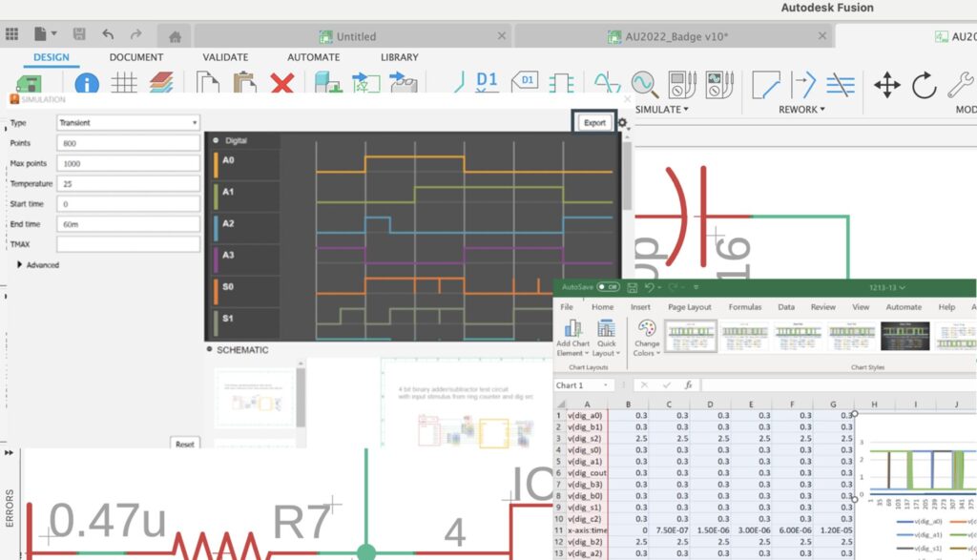Select the Rotate tool
The width and height of the screenshot is (977, 560).
[x=924, y=85]
